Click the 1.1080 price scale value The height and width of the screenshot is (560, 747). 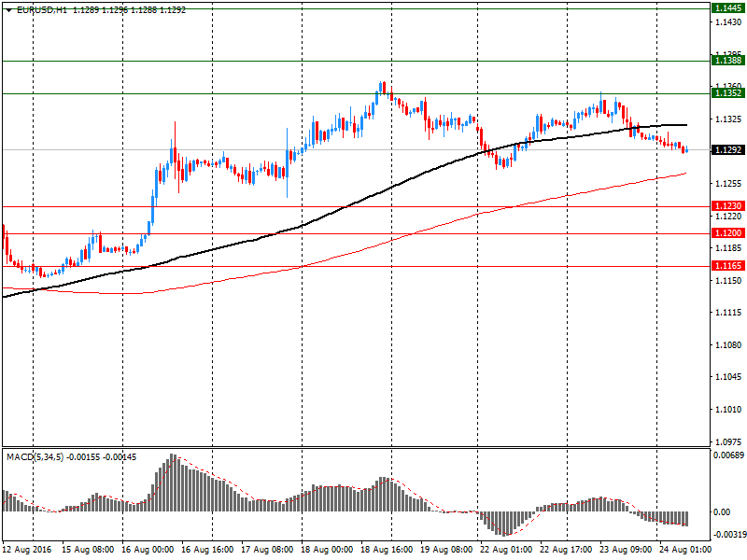[728, 344]
